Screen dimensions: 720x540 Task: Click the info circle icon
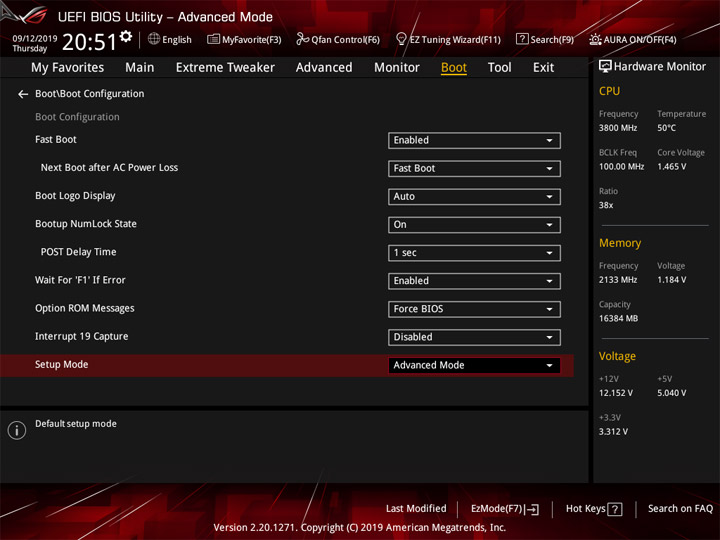(17, 430)
